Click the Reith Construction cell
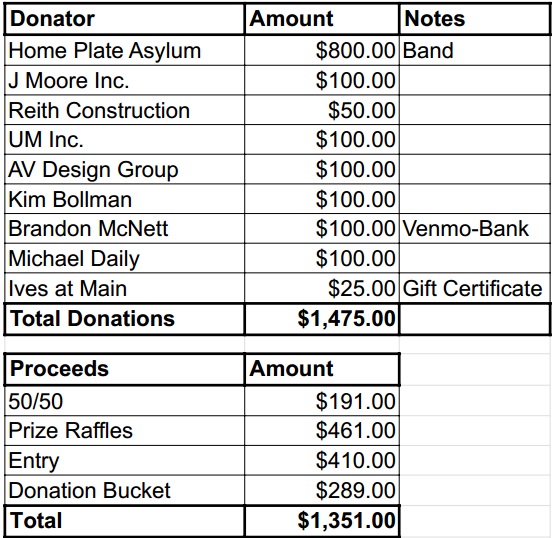556x538 pixels. (x=124, y=110)
